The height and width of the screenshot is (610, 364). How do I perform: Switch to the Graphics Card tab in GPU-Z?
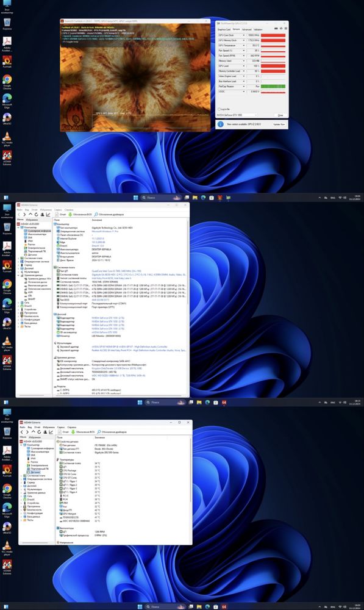224,29
